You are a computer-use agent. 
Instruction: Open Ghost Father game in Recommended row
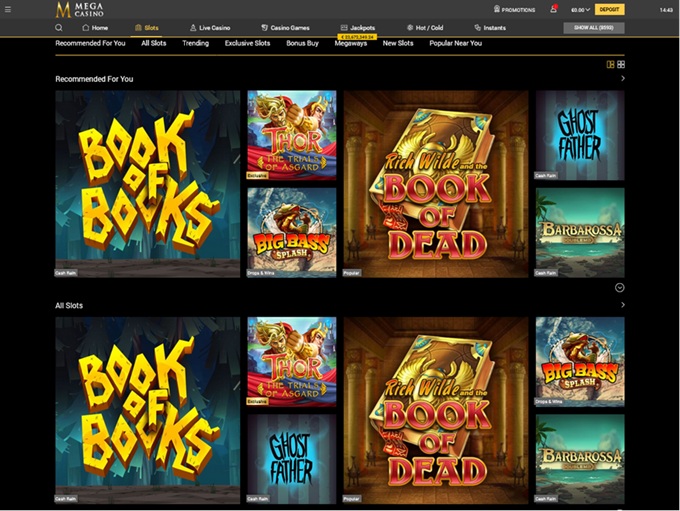579,136
